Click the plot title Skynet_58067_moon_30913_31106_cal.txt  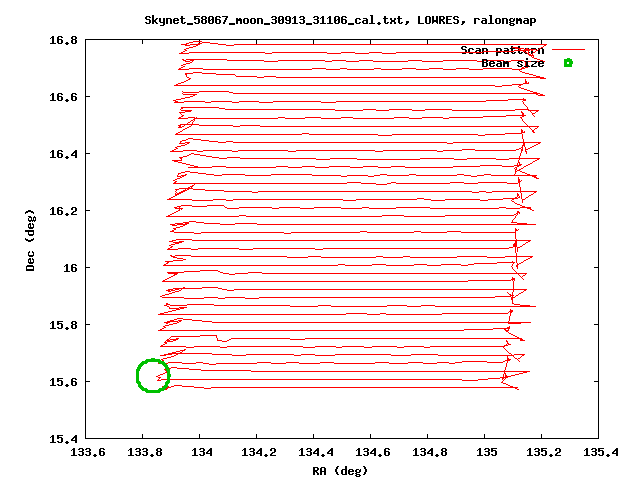point(278,20)
